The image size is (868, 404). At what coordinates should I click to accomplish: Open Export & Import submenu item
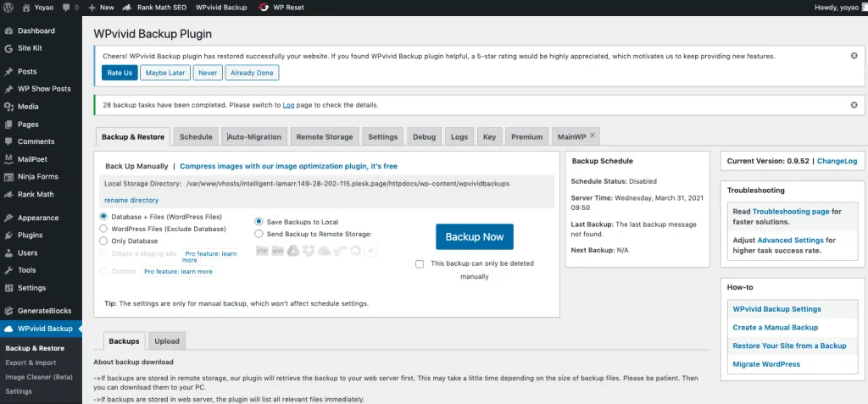31,363
